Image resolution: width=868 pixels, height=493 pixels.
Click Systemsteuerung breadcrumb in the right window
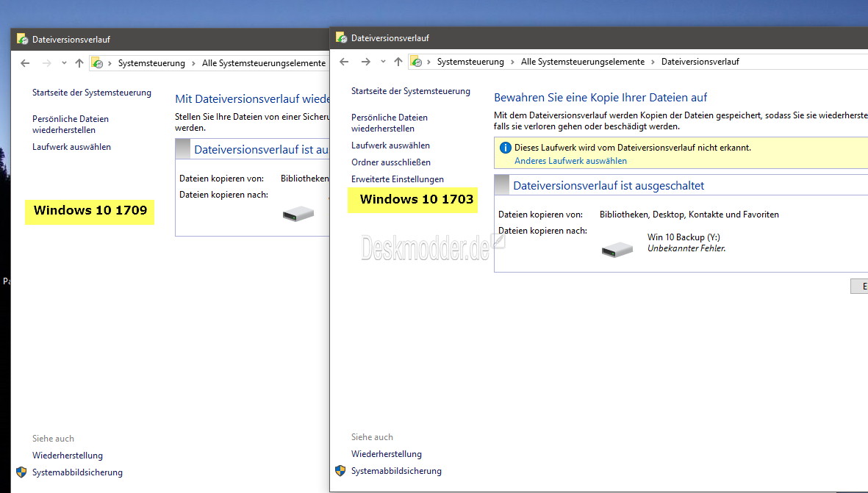(470, 62)
